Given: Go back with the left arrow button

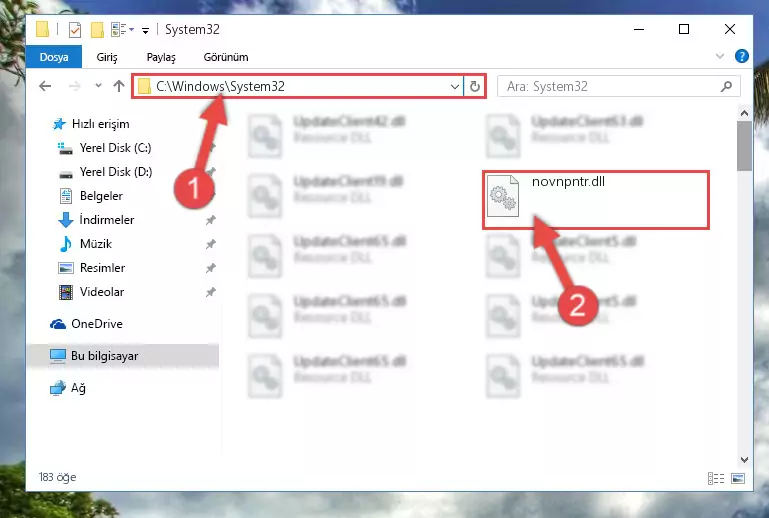Looking at the screenshot, I should 45,86.
